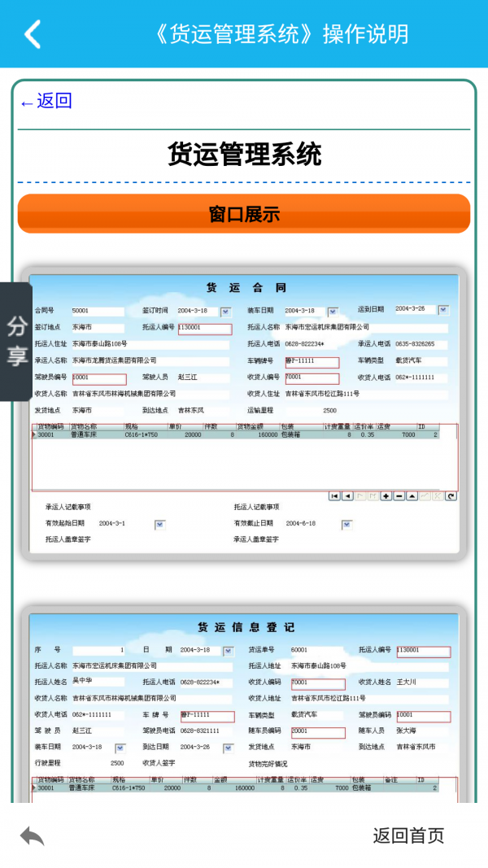Viewport: 488px width, 868px height.
Task: Open the 到达日期 date dropdown
Action: (228, 748)
